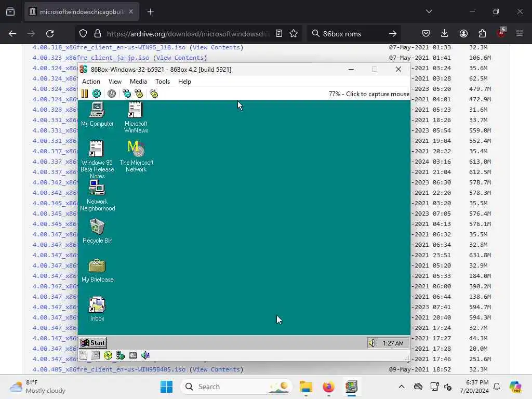This screenshot has height=399, width=532.
Task: Open the Help menu in 86Box
Action: 184,82
